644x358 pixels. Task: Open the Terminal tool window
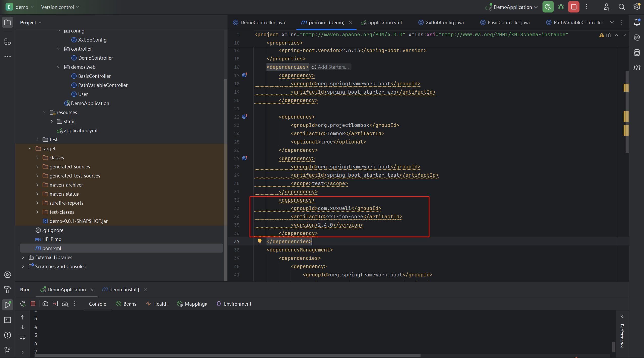coord(8,320)
